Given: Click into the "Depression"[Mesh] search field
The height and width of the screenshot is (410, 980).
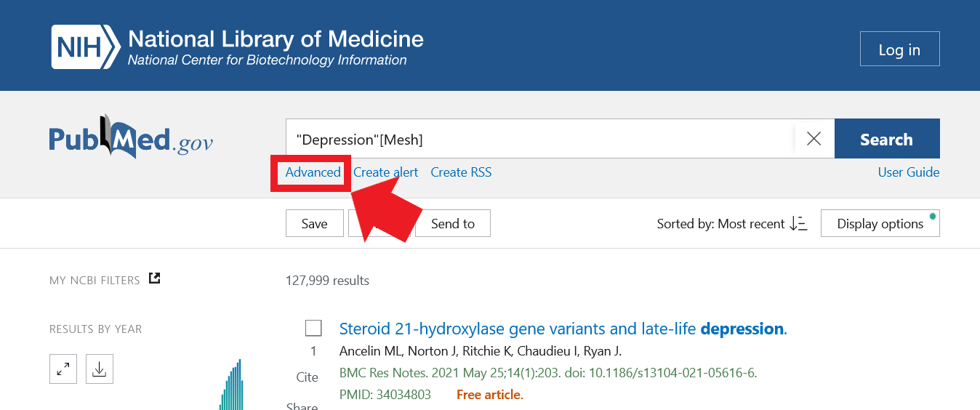Looking at the screenshot, I should pyautogui.click(x=539, y=139).
